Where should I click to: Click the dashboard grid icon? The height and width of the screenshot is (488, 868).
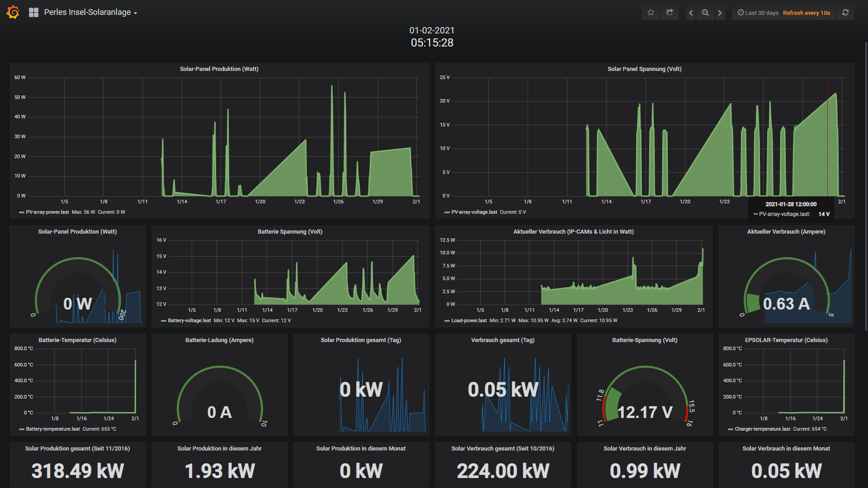pyautogui.click(x=33, y=13)
